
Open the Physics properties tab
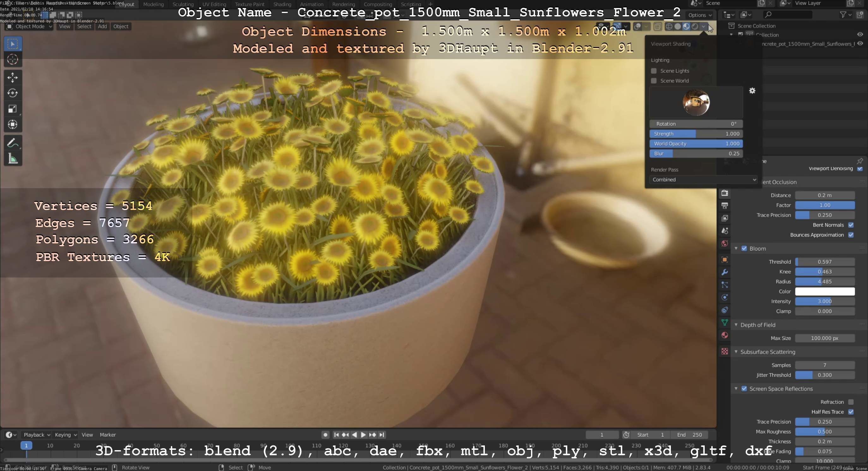(x=725, y=297)
